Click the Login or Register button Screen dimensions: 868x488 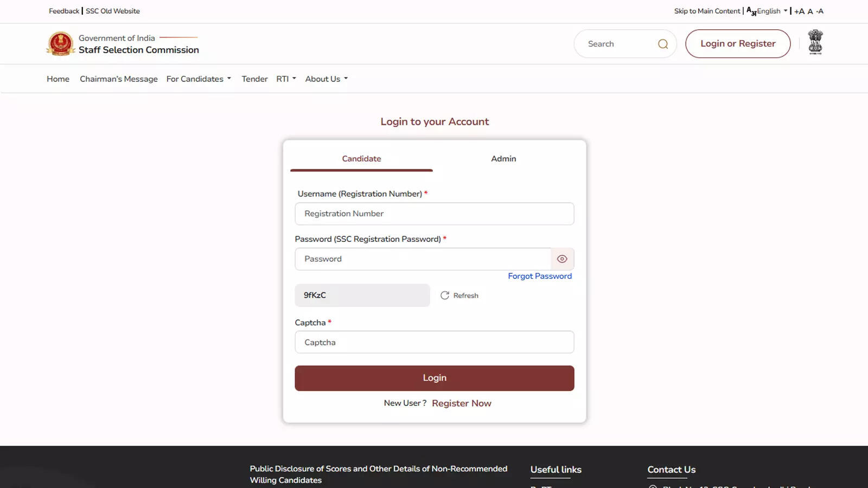[738, 44]
